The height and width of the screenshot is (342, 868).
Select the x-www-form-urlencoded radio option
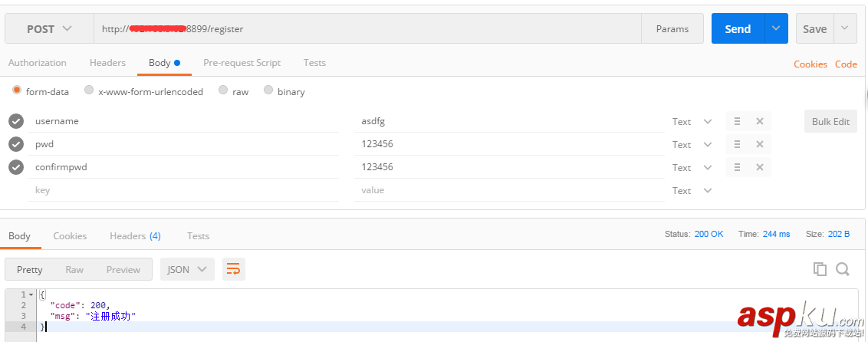[x=89, y=90]
